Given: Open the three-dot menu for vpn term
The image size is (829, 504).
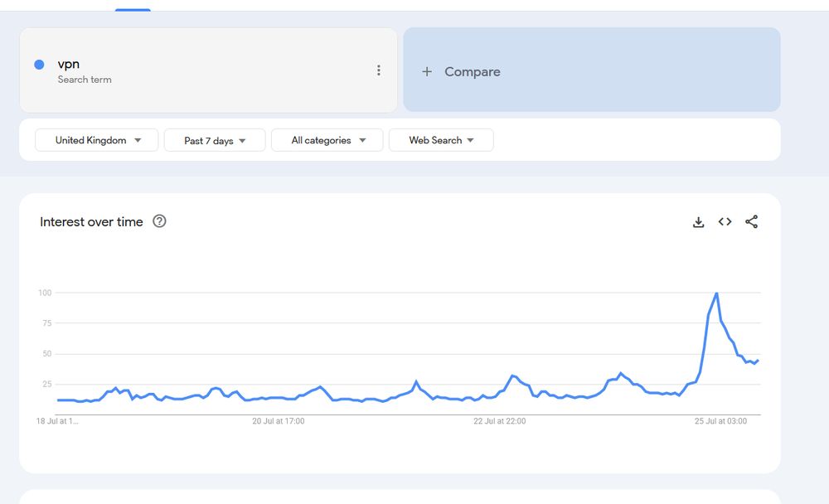Looking at the screenshot, I should click(x=379, y=70).
